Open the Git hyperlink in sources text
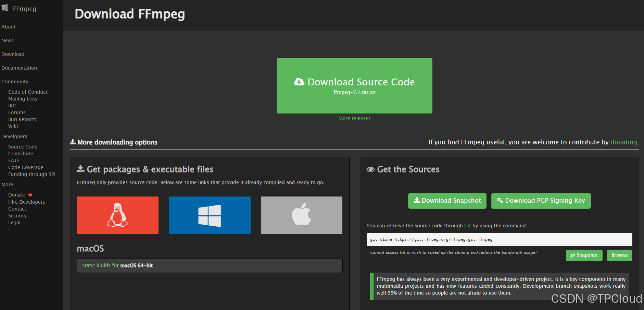This screenshot has width=644, height=310. click(467, 226)
